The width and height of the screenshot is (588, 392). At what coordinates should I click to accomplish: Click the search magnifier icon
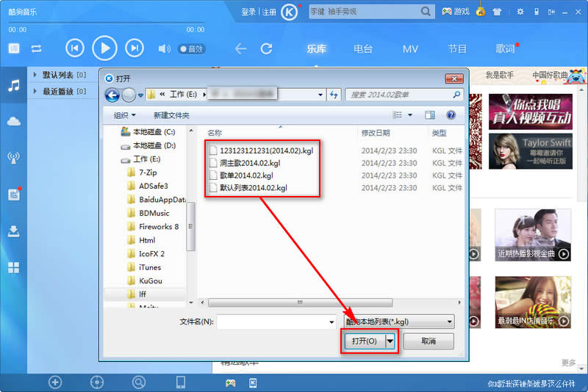pos(426,12)
